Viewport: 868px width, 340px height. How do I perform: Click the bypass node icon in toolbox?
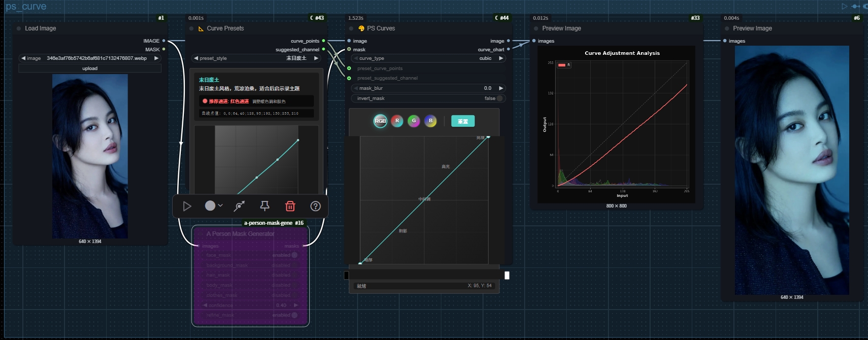(239, 206)
